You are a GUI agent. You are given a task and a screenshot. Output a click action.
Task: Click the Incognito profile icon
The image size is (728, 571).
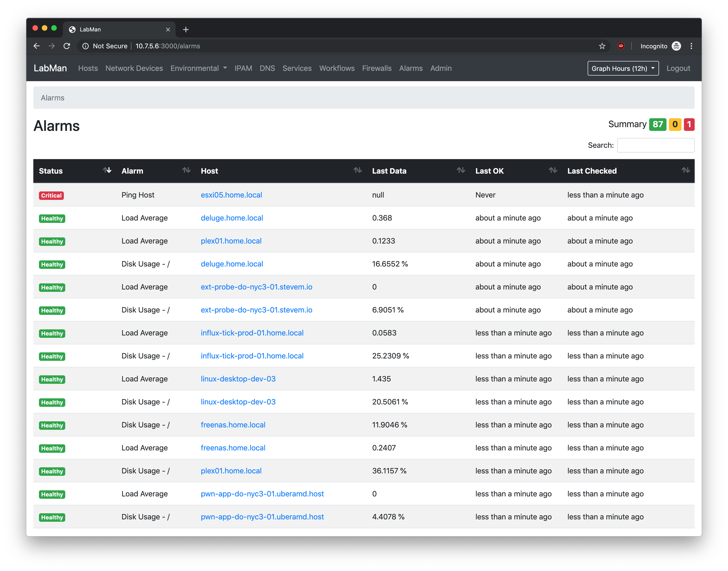[x=676, y=46]
